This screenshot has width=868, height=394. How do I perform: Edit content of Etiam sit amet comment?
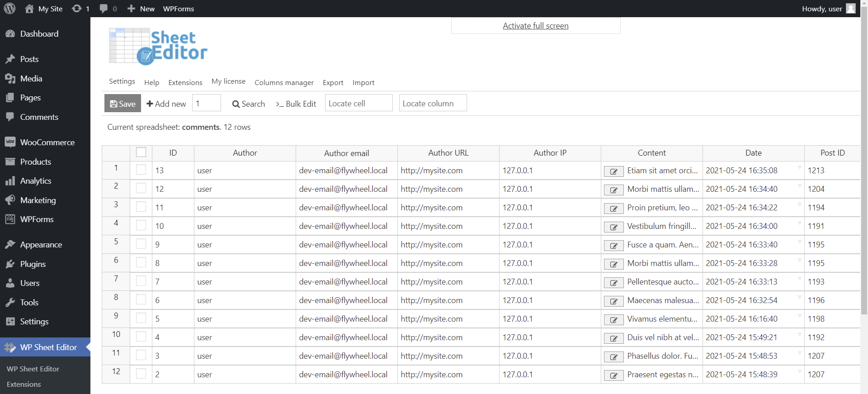pyautogui.click(x=614, y=171)
